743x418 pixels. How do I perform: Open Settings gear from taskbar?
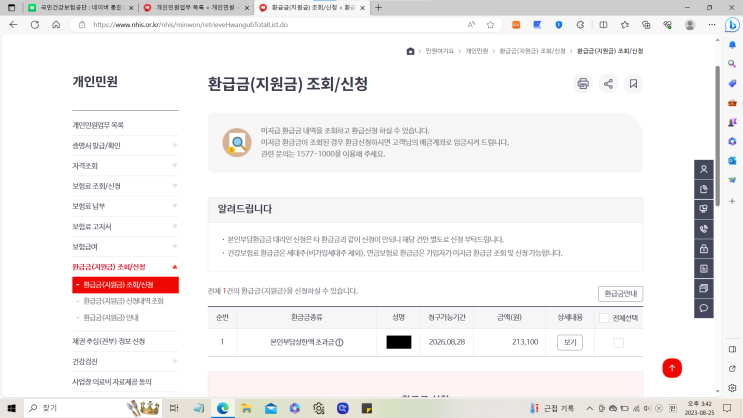pyautogui.click(x=318, y=408)
